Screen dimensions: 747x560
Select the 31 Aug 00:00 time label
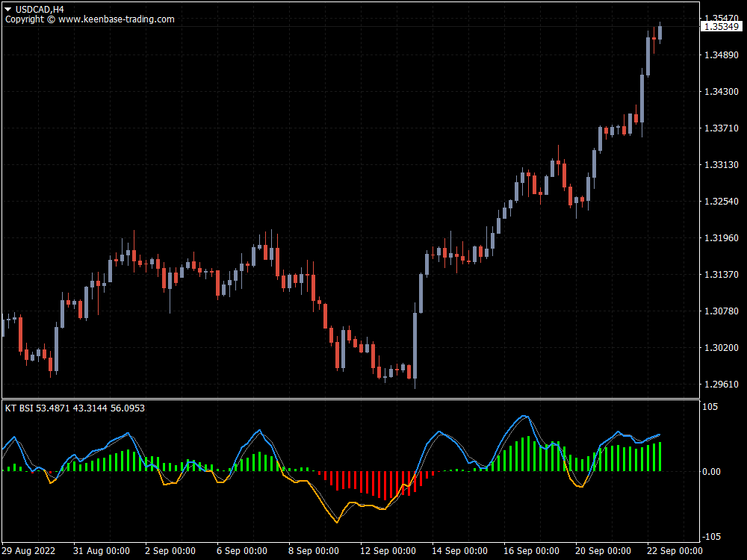point(102,551)
